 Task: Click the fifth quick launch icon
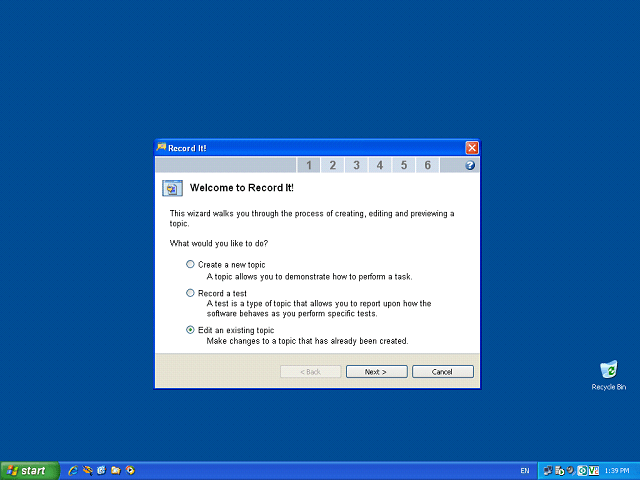tap(130, 471)
